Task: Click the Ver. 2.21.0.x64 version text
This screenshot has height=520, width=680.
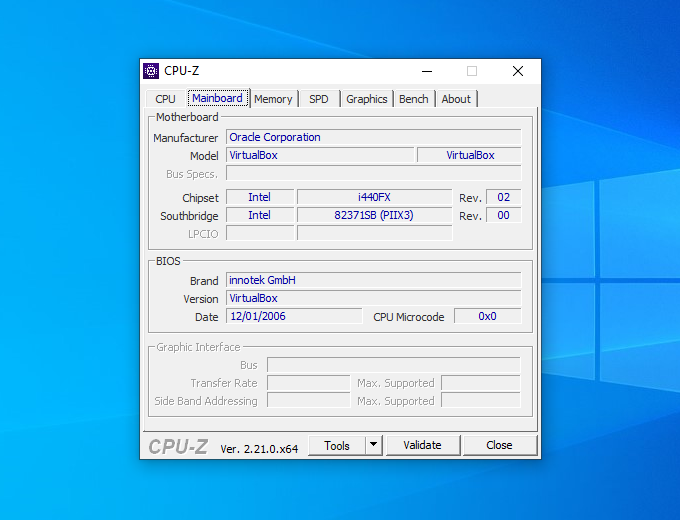Action: [x=259, y=449]
